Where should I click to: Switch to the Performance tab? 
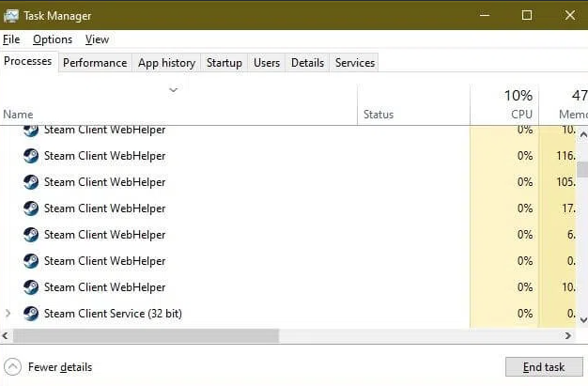click(95, 63)
